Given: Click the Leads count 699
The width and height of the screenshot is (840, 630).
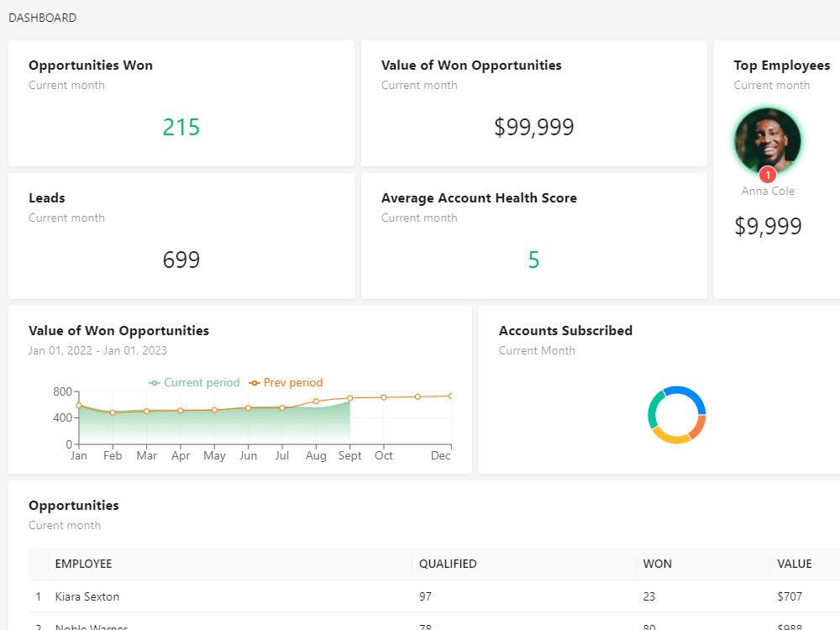Looking at the screenshot, I should click(x=181, y=260).
